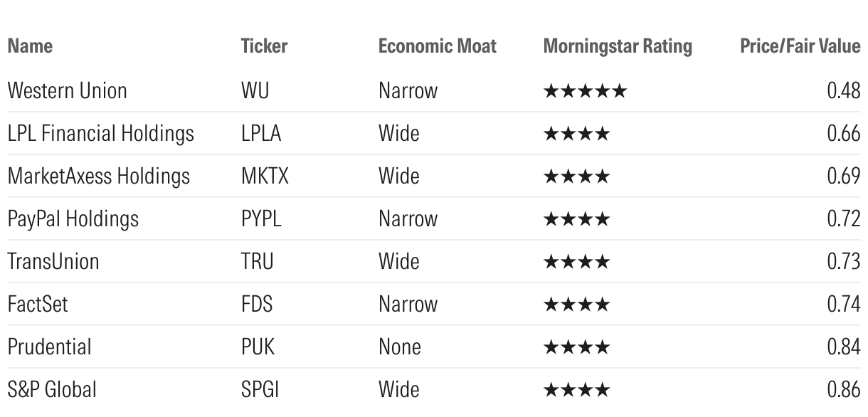Screen dimensions: 868x417
Task: Click the FactSet company name
Action: coord(38,304)
